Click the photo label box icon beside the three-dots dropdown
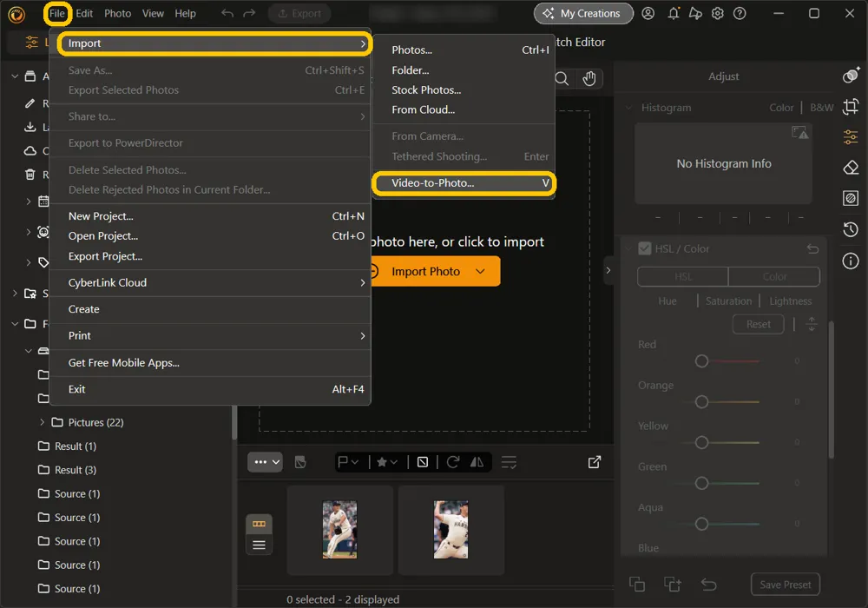The image size is (868, 608). tap(300, 462)
